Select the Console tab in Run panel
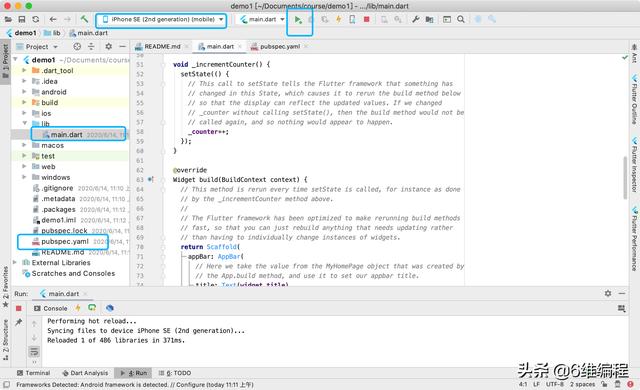The height and width of the screenshot is (390, 640). (51, 308)
